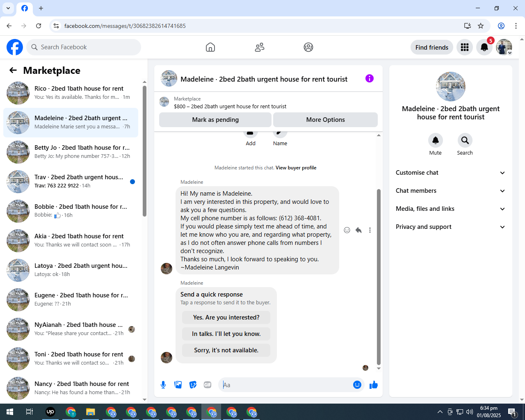
Task: Open File Explorer from the taskbar
Action: [90, 412]
